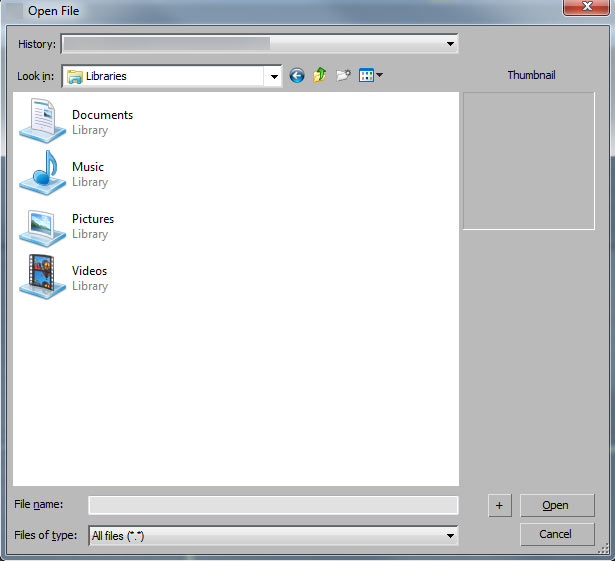
Task: Click the Videos label text
Action: click(x=89, y=271)
